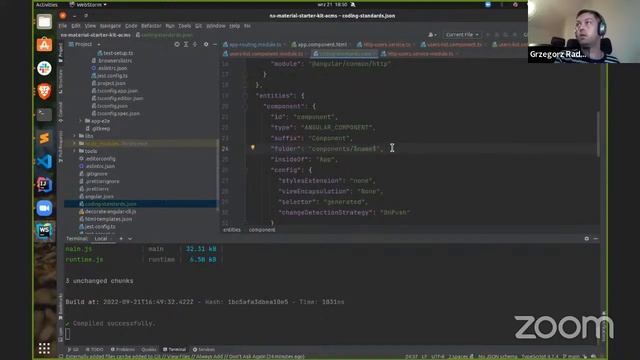Screen dimensions: 640x360
Task: Add a new terminal session tab
Action: click(x=121, y=238)
